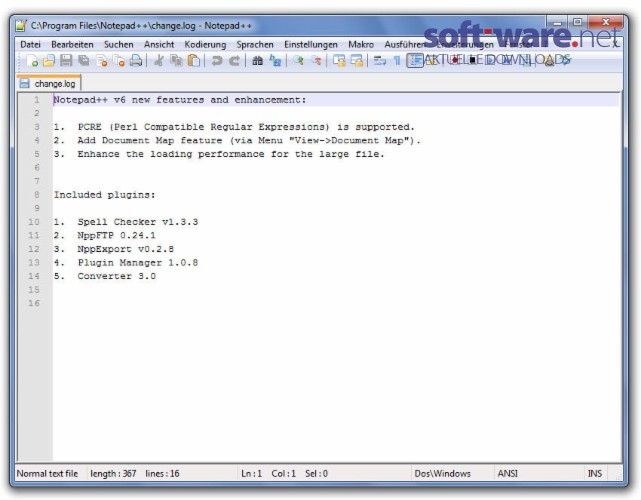Open the Kodierung menu
The height and width of the screenshot is (500, 641).
[x=205, y=44]
